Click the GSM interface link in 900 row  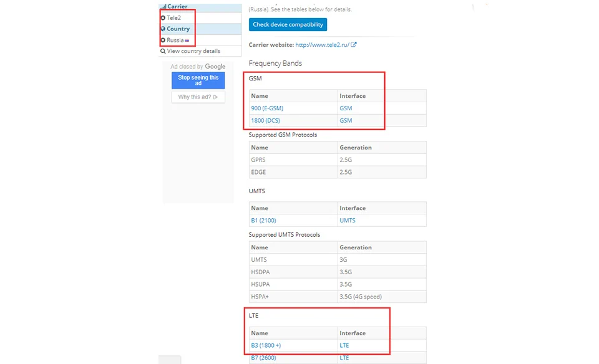pyautogui.click(x=346, y=108)
